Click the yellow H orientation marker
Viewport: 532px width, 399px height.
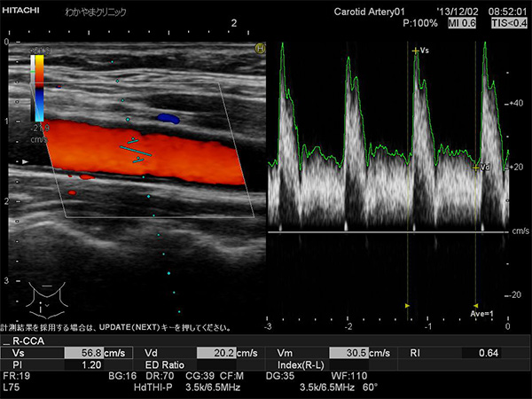pyautogui.click(x=260, y=49)
